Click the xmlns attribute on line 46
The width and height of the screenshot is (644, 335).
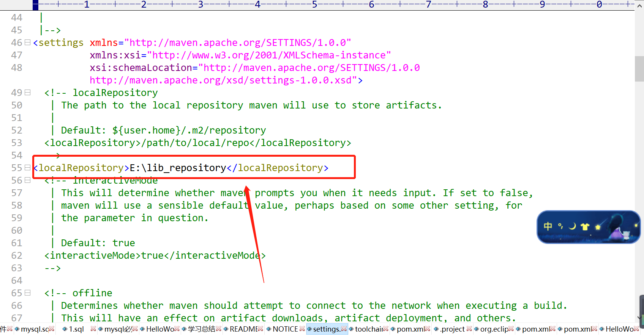[104, 42]
